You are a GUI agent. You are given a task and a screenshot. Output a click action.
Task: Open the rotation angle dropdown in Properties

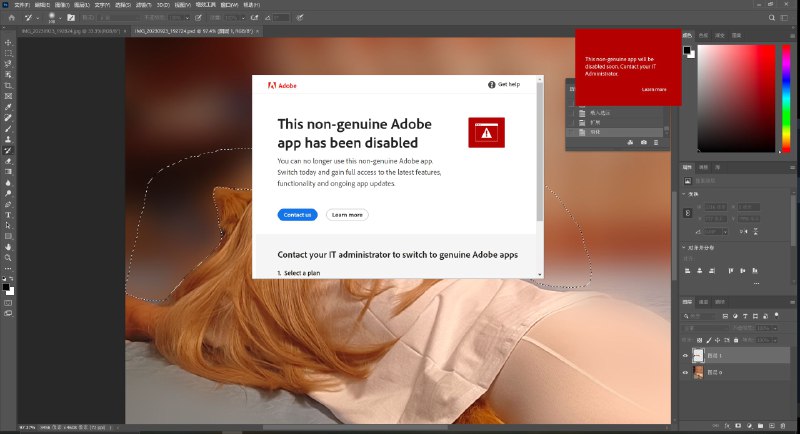coord(726,232)
